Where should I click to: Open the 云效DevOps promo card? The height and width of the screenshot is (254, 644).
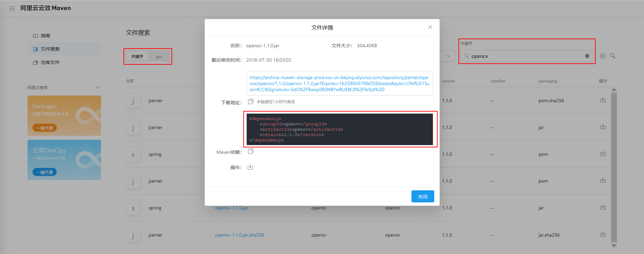[64, 160]
